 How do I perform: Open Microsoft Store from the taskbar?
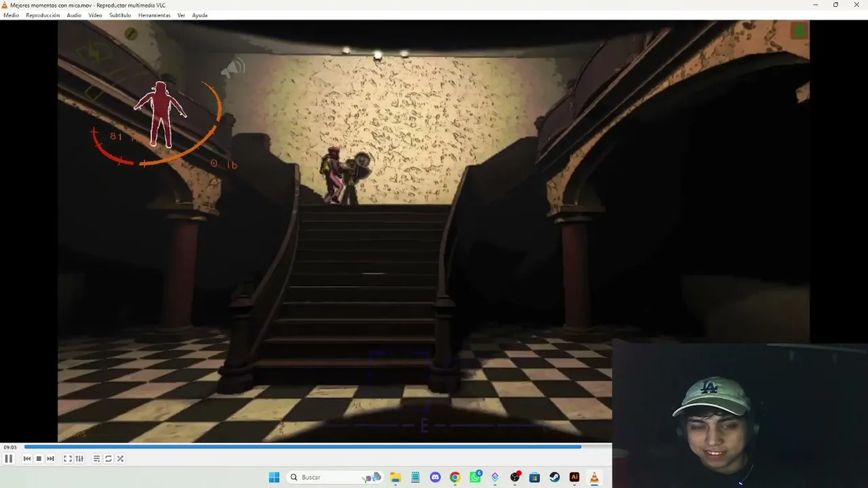[534, 477]
